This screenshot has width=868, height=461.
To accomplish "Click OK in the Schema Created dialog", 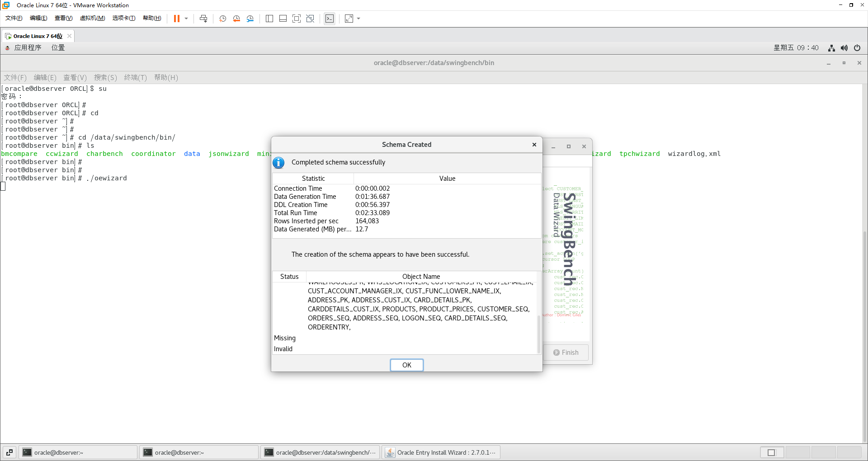I will [407, 365].
